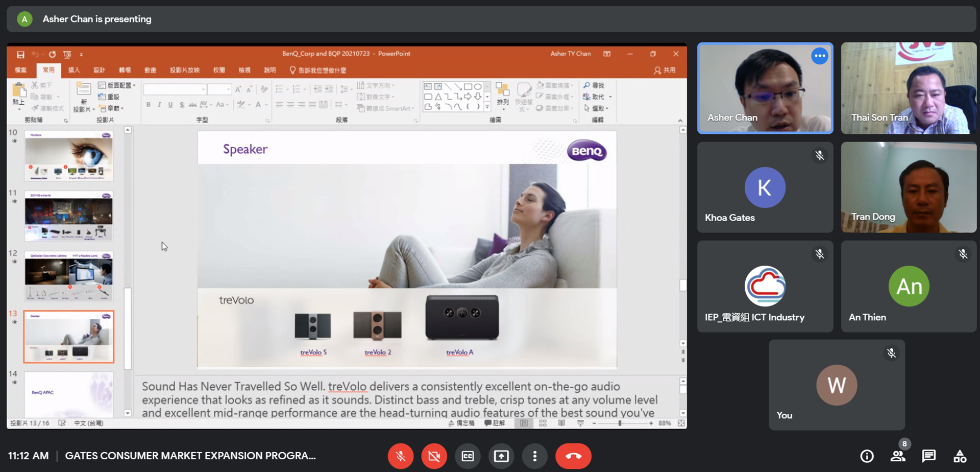Open font size combo box
The height and width of the screenshot is (472, 980).
220,89
